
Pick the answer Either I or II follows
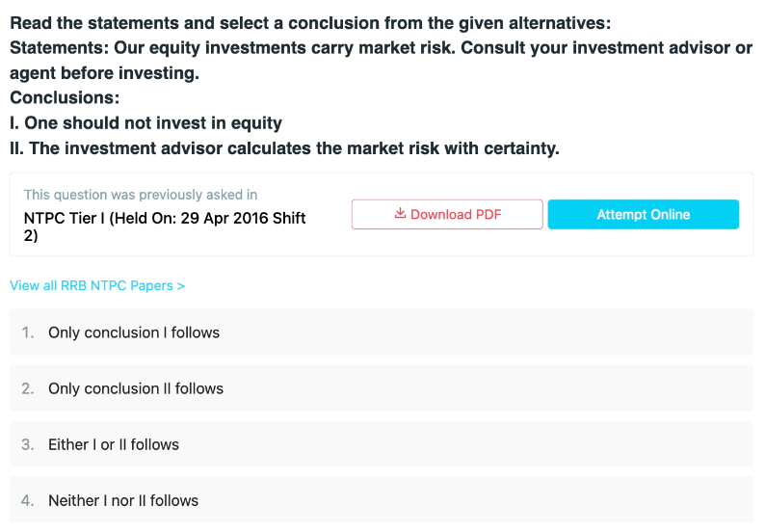[382, 444]
